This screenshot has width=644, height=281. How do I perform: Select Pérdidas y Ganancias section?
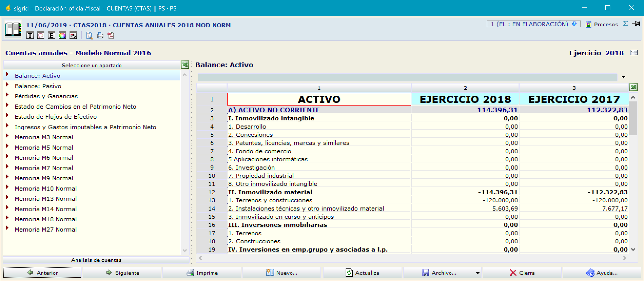[46, 96]
